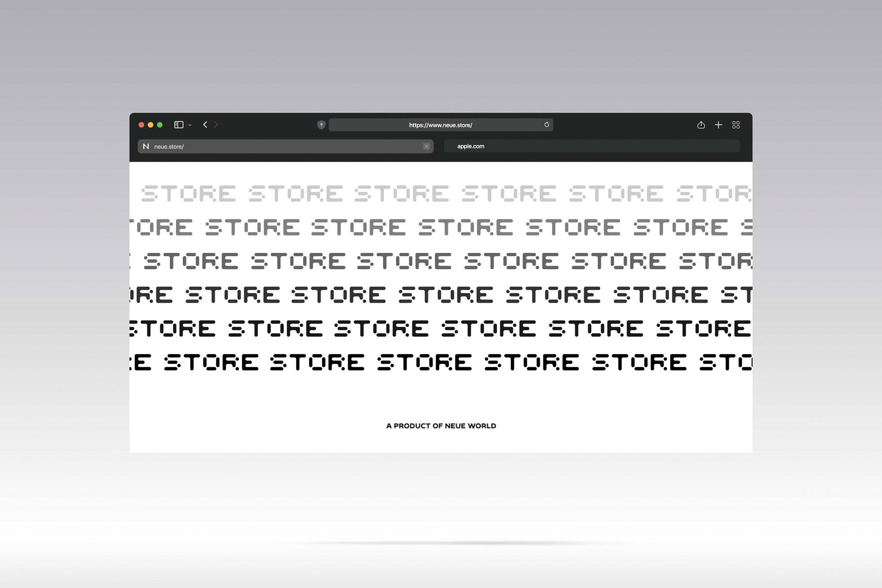
Task: Open the sidebar options dropdown chevron
Action: tap(190, 125)
